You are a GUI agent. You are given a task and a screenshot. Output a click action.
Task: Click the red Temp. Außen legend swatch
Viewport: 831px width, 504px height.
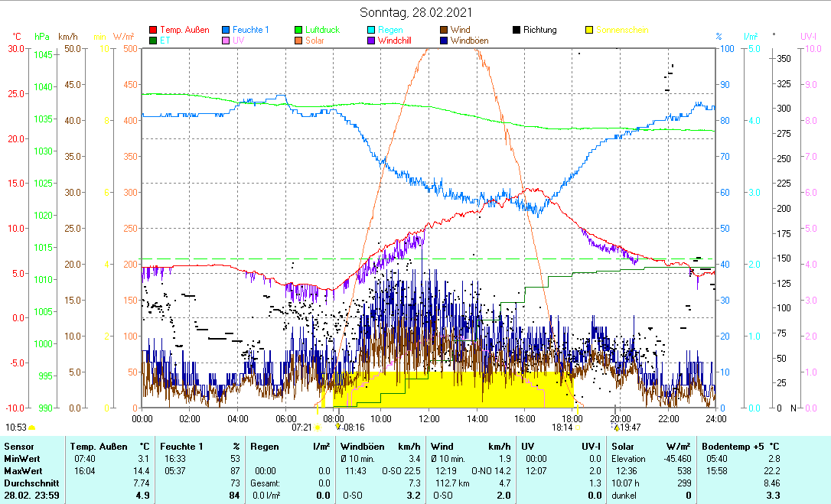click(x=153, y=30)
